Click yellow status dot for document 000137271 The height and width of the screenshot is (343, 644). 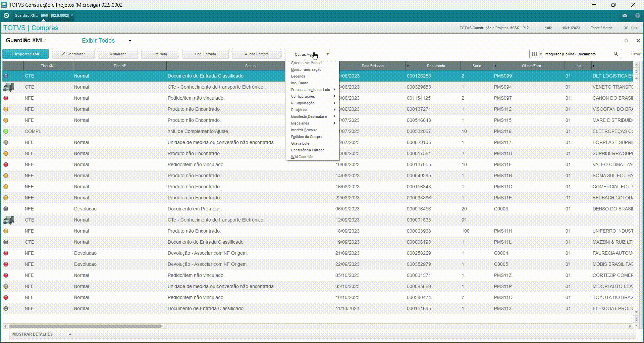tap(6, 109)
